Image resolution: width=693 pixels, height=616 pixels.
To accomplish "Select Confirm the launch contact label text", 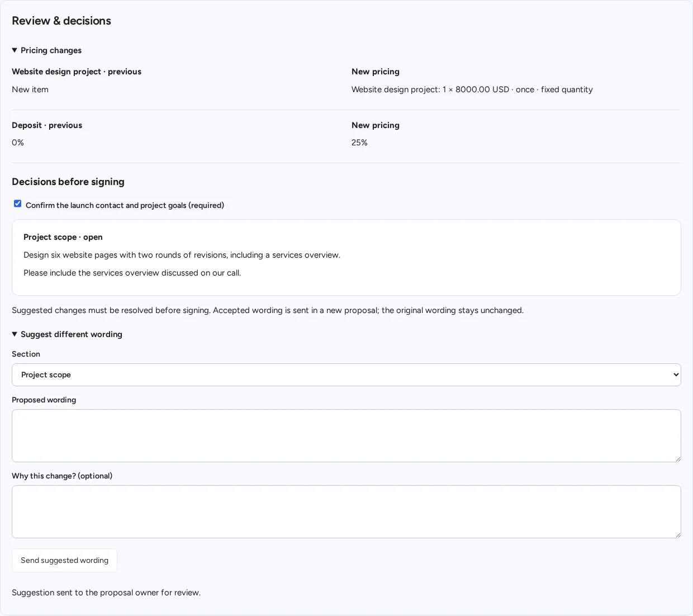I will coord(125,205).
